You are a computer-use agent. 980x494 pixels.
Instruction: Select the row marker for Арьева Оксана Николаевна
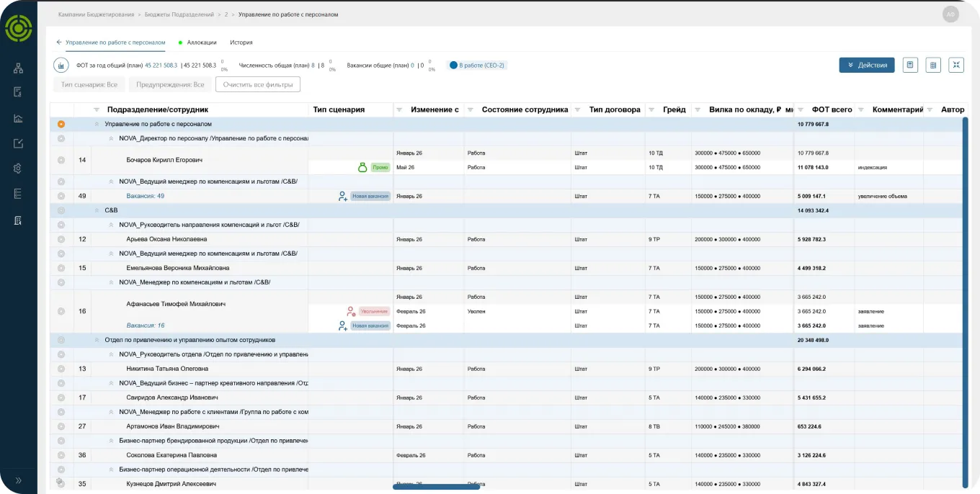[61, 239]
